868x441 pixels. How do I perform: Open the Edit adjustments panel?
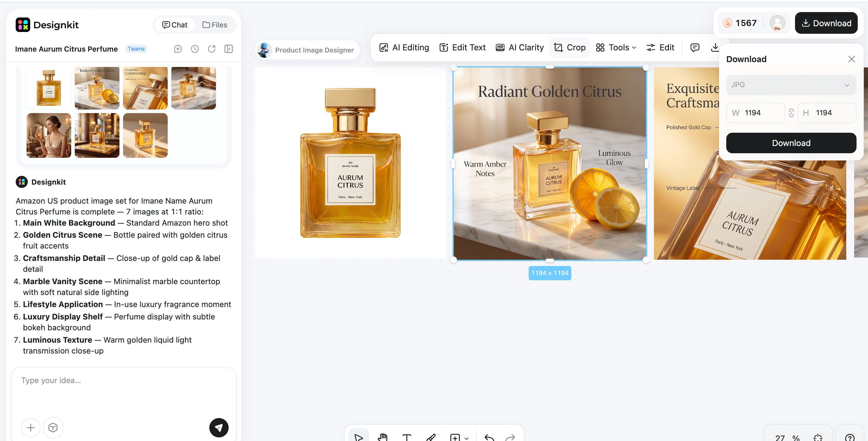(x=660, y=47)
